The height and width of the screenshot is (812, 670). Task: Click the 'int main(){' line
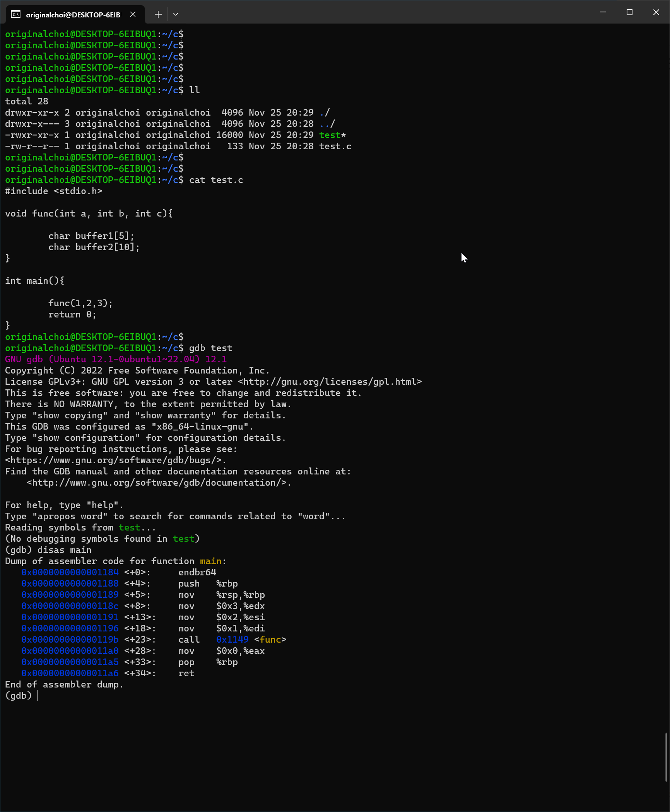click(35, 281)
